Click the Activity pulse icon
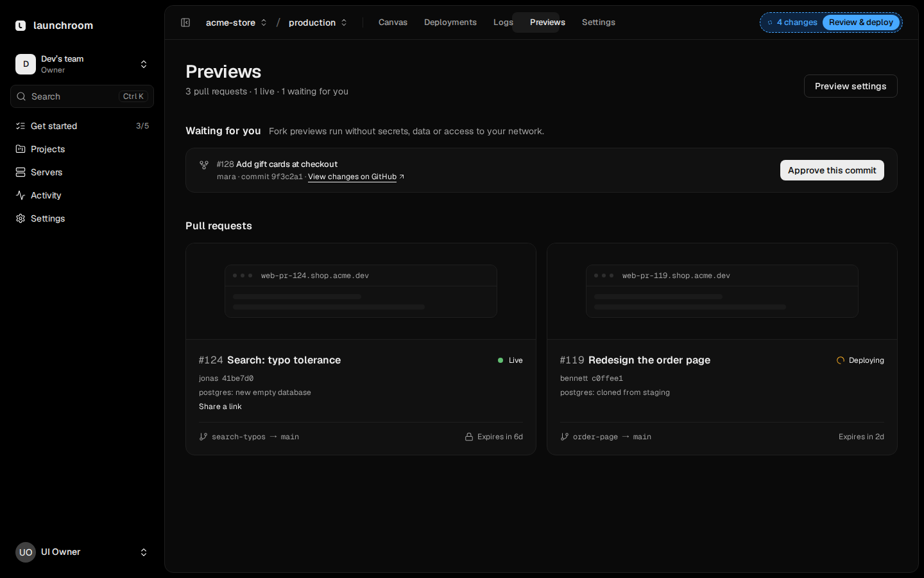This screenshot has width=924, height=578. [x=21, y=195]
